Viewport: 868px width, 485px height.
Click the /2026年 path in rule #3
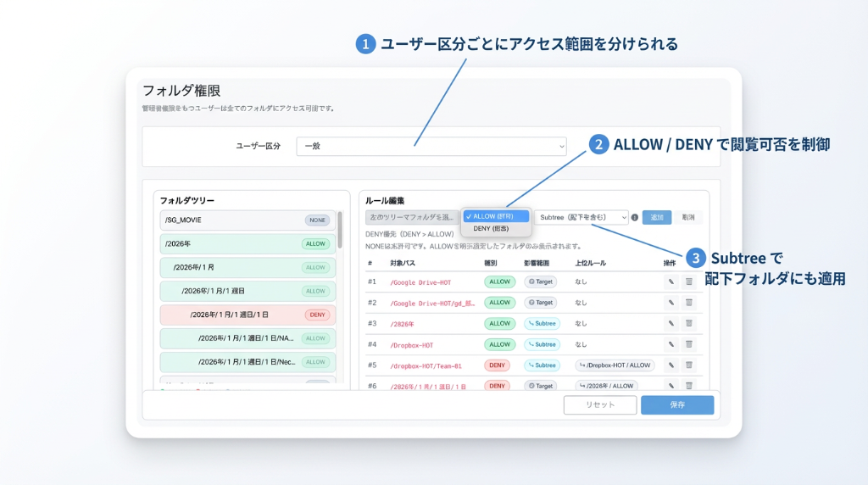402,324
